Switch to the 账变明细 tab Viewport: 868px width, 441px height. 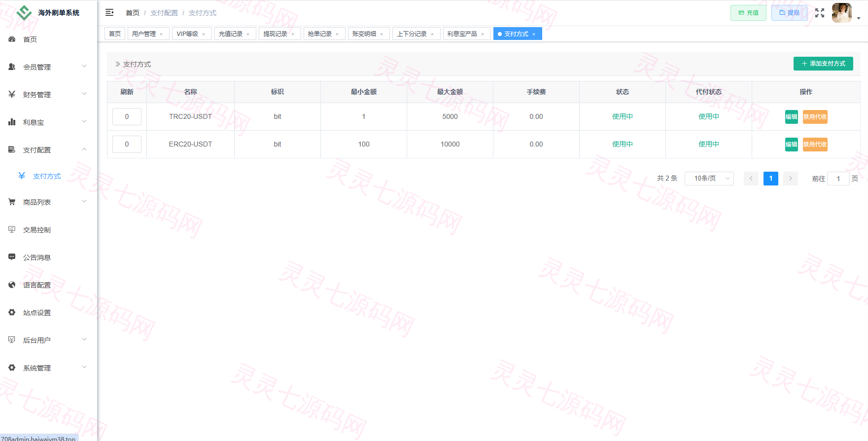pos(368,34)
